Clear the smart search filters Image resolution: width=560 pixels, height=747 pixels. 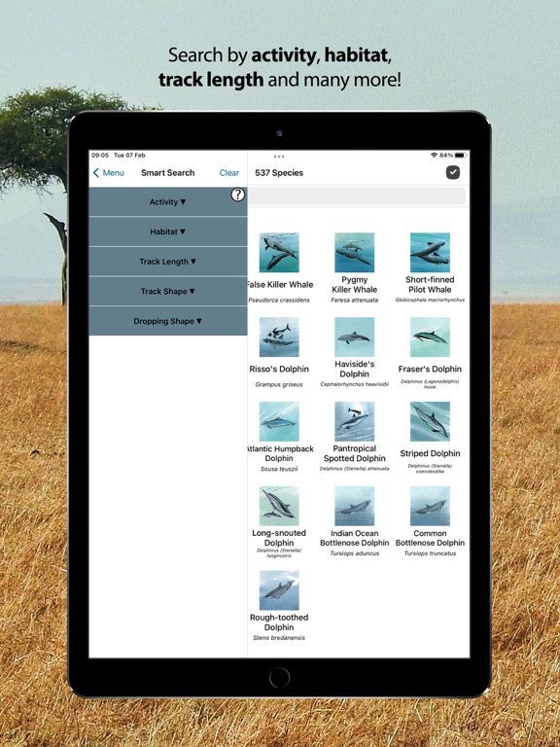(x=229, y=173)
